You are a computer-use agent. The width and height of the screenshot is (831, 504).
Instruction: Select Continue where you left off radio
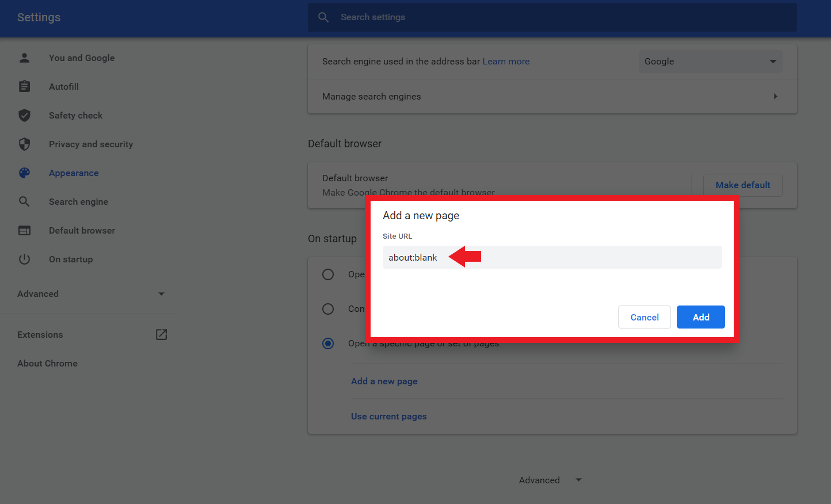click(x=328, y=308)
